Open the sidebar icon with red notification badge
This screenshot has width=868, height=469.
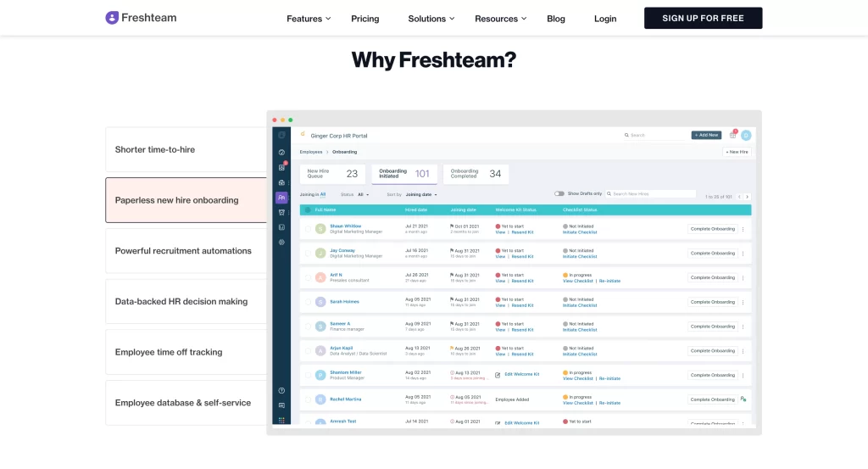[x=281, y=167]
